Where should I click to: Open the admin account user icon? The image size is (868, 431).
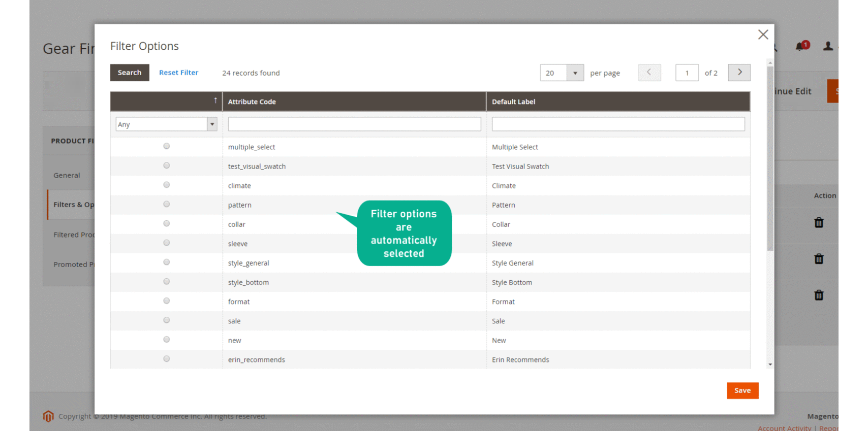tap(828, 46)
